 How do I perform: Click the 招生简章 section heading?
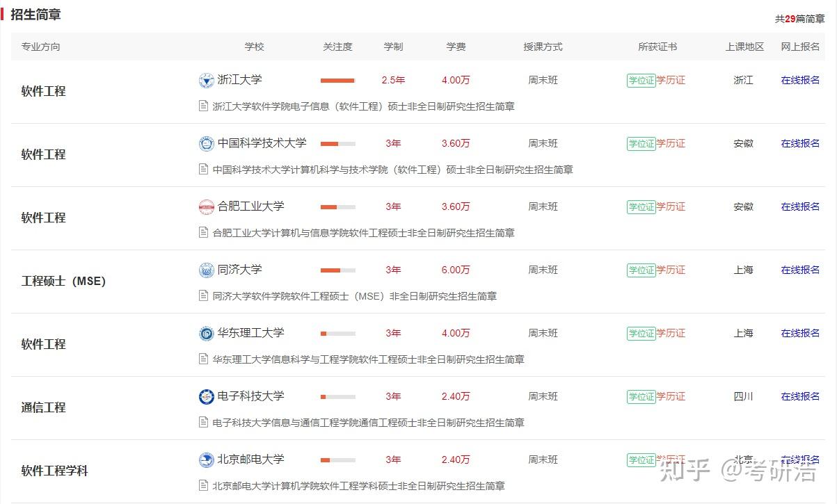pyautogui.click(x=35, y=14)
